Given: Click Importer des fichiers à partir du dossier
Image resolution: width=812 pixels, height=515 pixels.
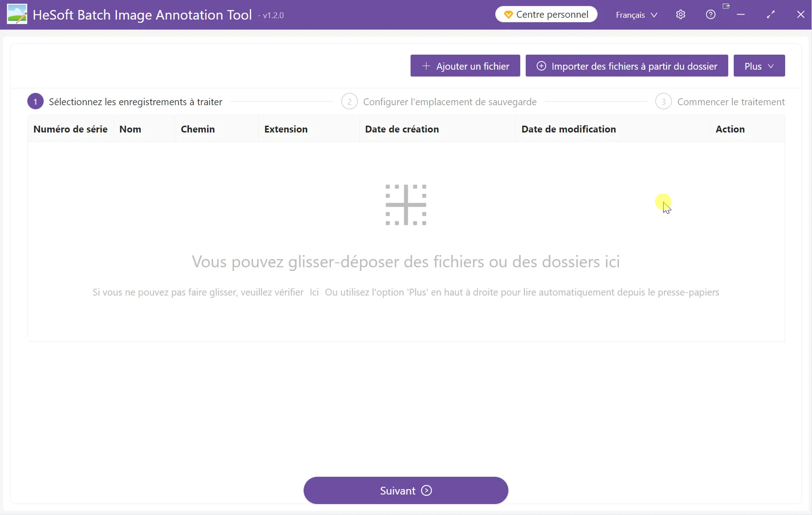Looking at the screenshot, I should point(627,66).
